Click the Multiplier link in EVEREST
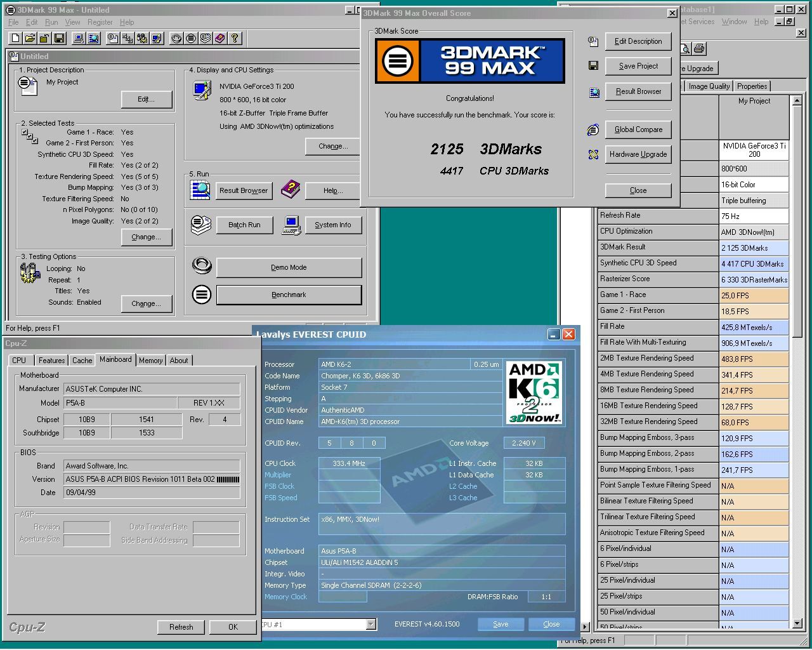The width and height of the screenshot is (812, 650). point(278,475)
